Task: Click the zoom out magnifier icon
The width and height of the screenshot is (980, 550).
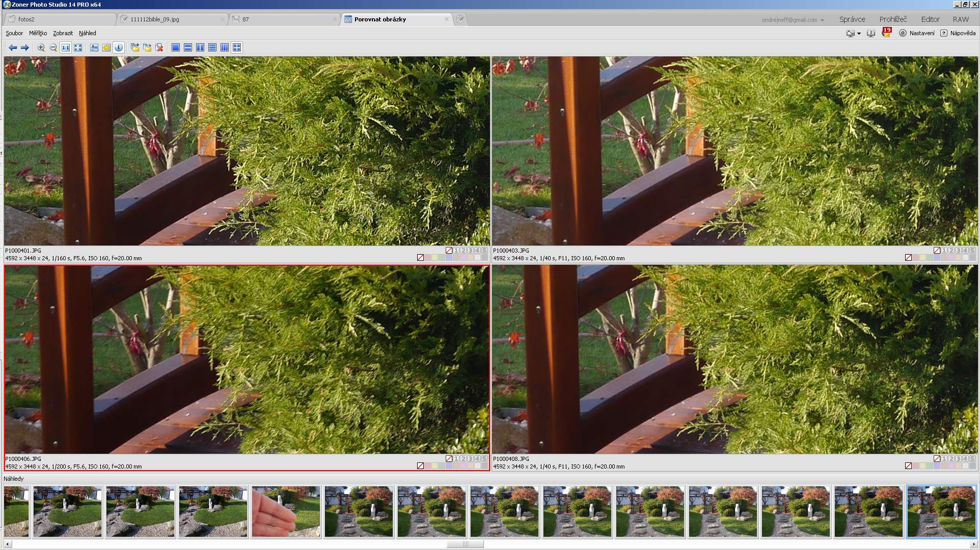Action: click(53, 47)
